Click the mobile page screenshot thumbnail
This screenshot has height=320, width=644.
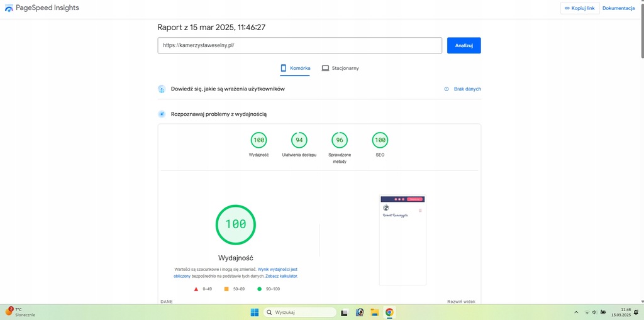click(402, 240)
